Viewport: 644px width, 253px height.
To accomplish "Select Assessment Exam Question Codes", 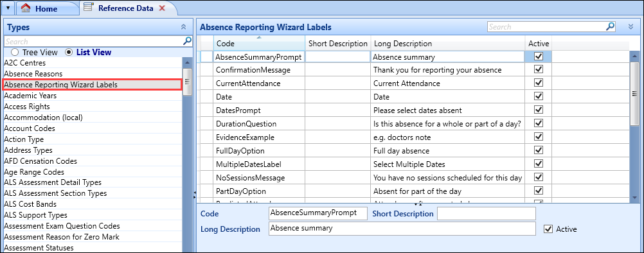I will click(x=93, y=226).
